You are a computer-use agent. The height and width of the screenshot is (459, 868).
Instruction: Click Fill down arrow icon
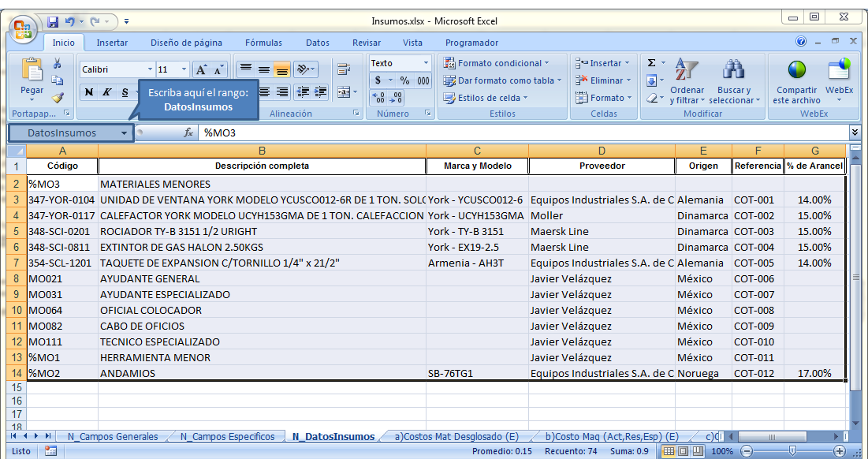pyautogui.click(x=651, y=80)
